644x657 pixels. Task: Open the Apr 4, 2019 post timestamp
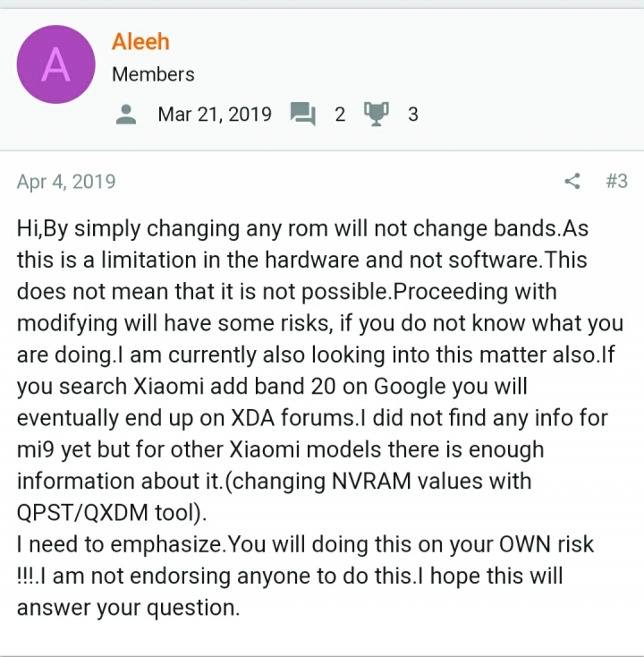(x=66, y=182)
